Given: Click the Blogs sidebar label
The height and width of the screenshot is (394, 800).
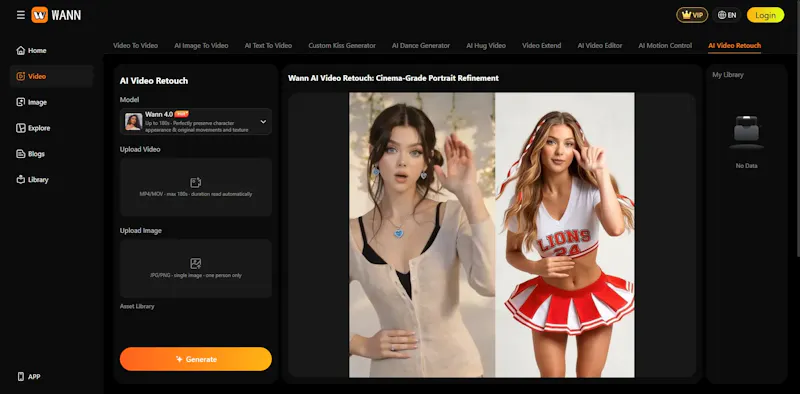Looking at the screenshot, I should coord(36,154).
